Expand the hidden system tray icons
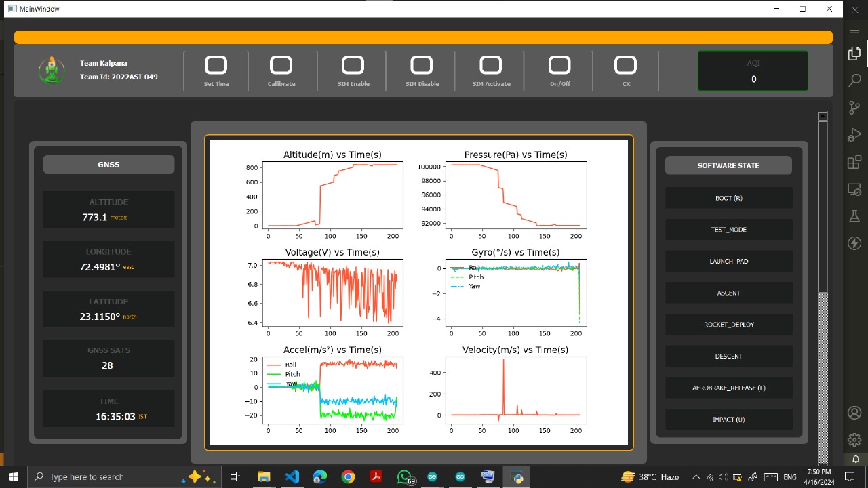Screen dimensions: 868x488 pos(695,477)
